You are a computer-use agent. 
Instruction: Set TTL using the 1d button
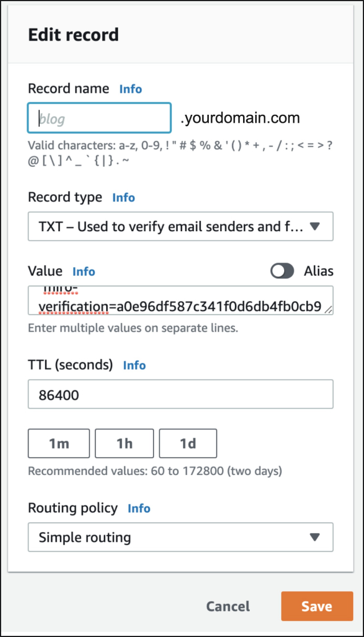(x=188, y=444)
